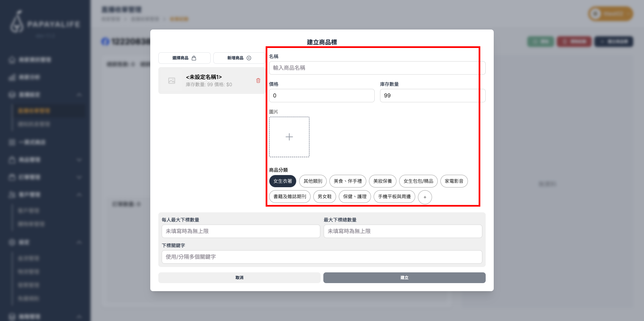Click the 選擇商品 button
The width and height of the screenshot is (644, 321).
point(184,58)
